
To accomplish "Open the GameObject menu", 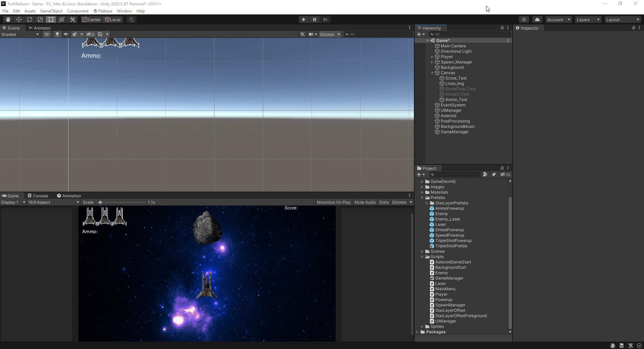I will click(x=51, y=11).
